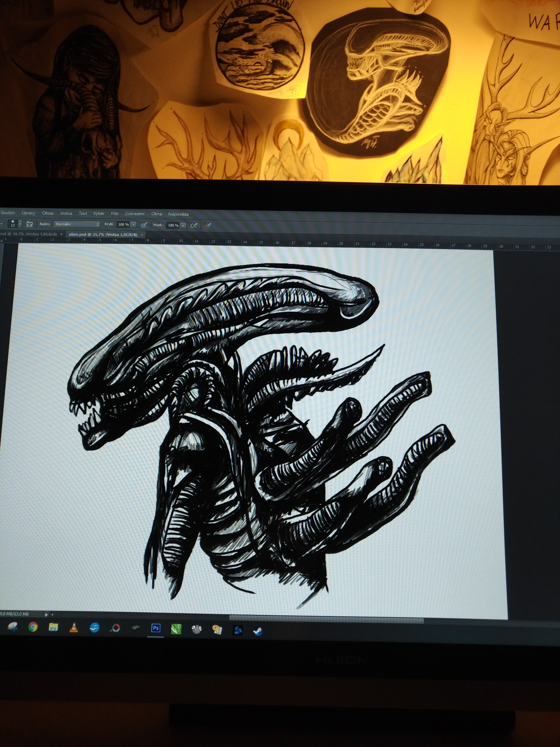560x747 pixels.
Task: Open the Okna menu
Action: click(156, 214)
